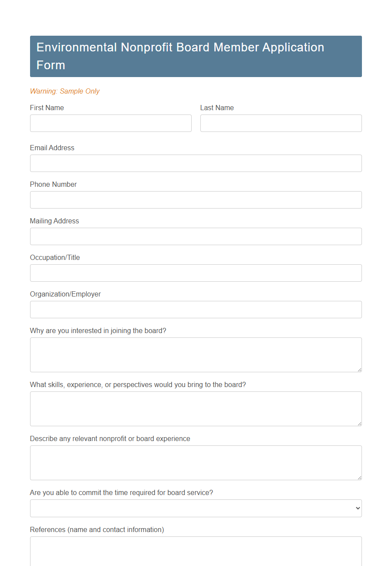392x566 pixels.
Task: Click the resize handle of the skills text area
Action: coord(359,423)
